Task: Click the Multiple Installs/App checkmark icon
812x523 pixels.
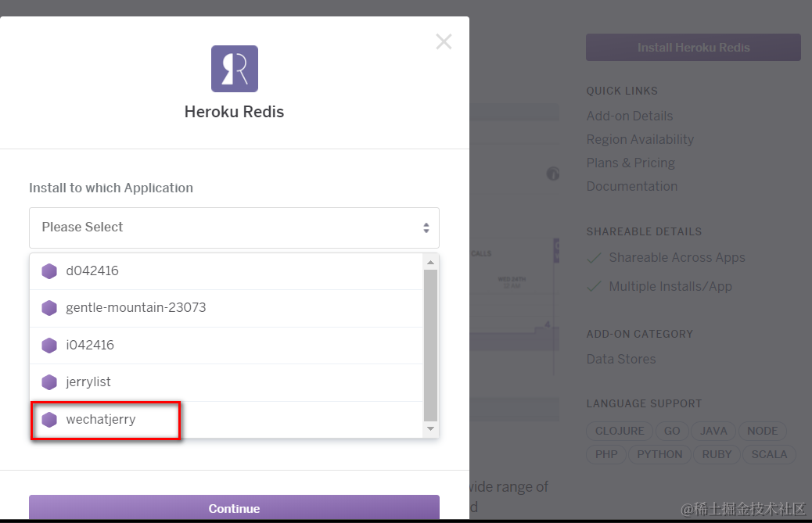Action: (x=594, y=287)
